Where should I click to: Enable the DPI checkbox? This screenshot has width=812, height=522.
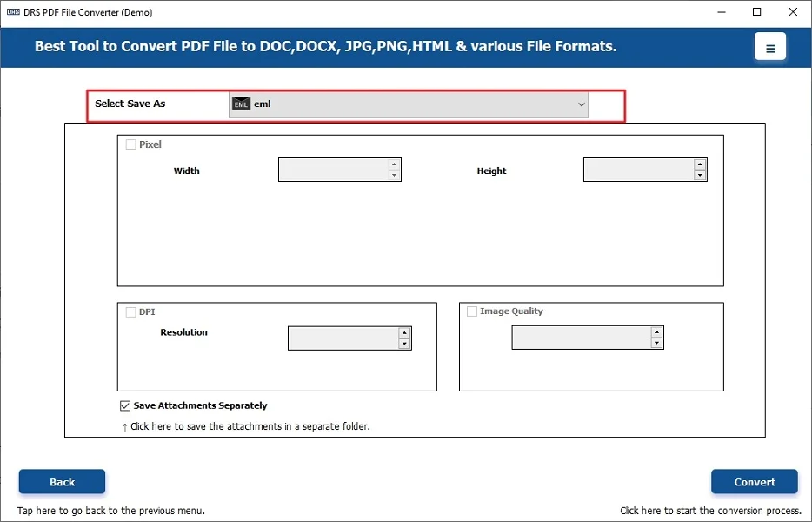click(131, 312)
